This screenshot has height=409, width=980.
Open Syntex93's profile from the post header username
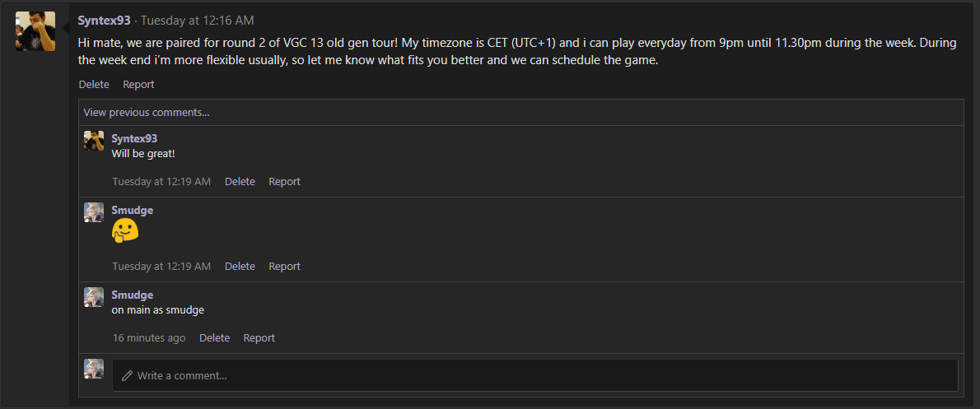click(104, 21)
